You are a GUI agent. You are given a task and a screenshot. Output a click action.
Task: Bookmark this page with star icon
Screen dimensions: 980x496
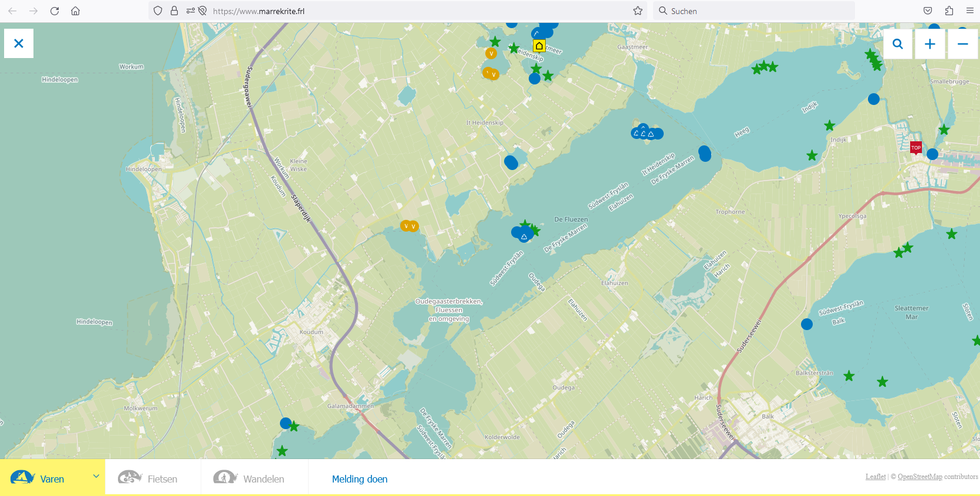[638, 11]
